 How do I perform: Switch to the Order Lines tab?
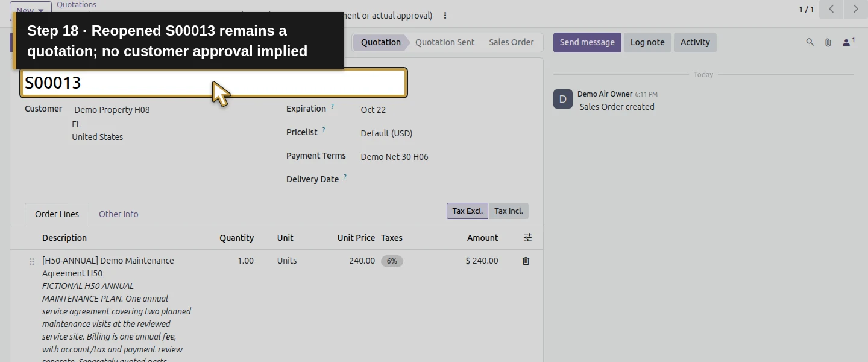tap(57, 214)
